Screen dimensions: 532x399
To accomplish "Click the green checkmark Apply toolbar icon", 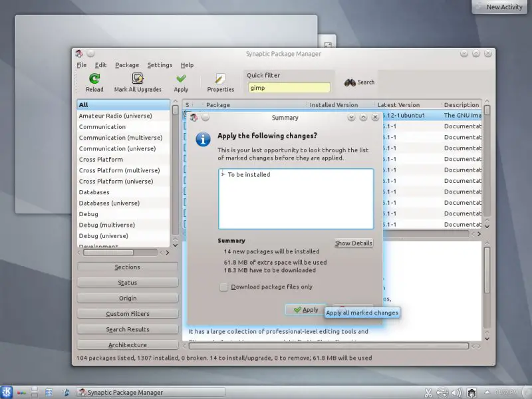I will coord(181,78).
